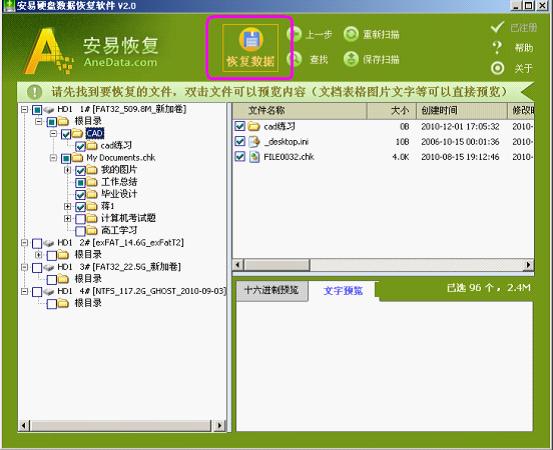Check the 计算机考试题 folder checkbox
This screenshot has height=450, width=553.
[x=80, y=219]
